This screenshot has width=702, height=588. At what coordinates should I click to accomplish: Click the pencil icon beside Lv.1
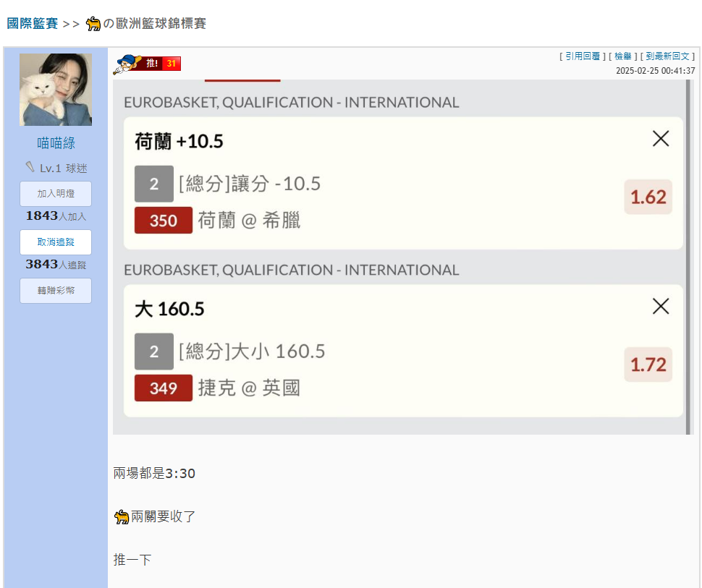click(x=30, y=167)
